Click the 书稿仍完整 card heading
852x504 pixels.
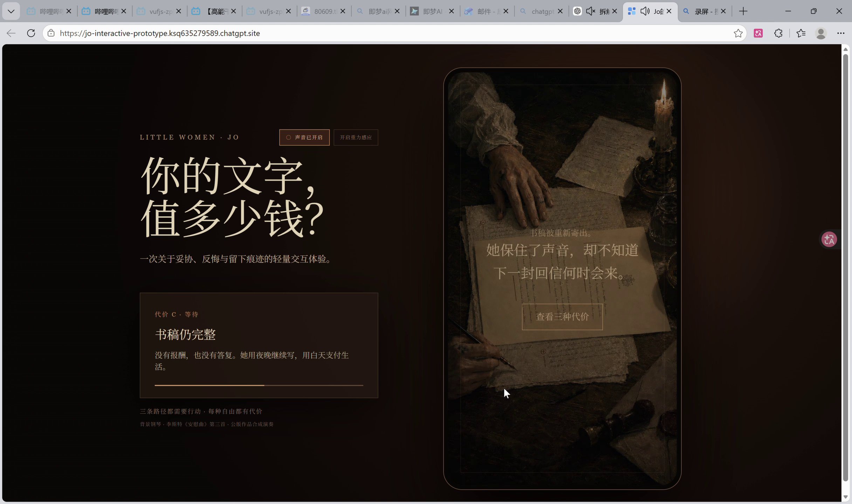click(x=185, y=335)
